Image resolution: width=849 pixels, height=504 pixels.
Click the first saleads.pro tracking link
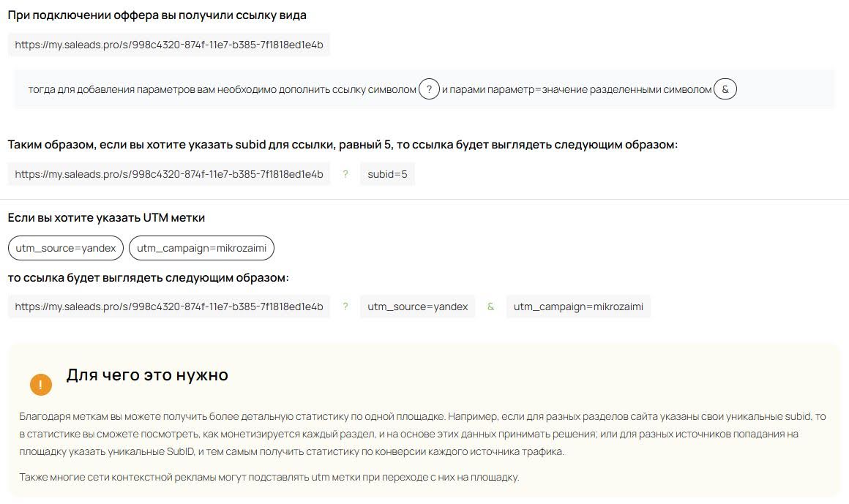pos(169,45)
